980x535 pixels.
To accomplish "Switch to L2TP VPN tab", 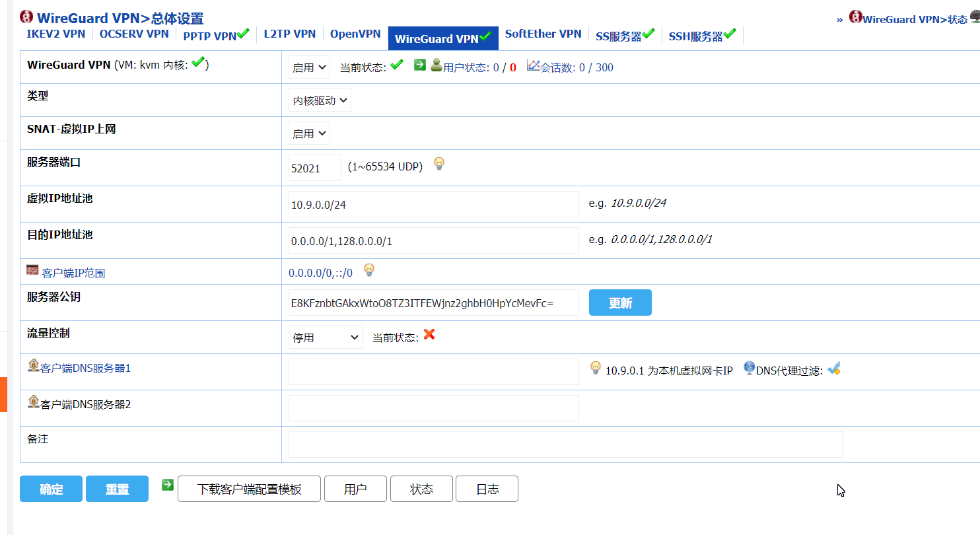I will click(x=289, y=34).
